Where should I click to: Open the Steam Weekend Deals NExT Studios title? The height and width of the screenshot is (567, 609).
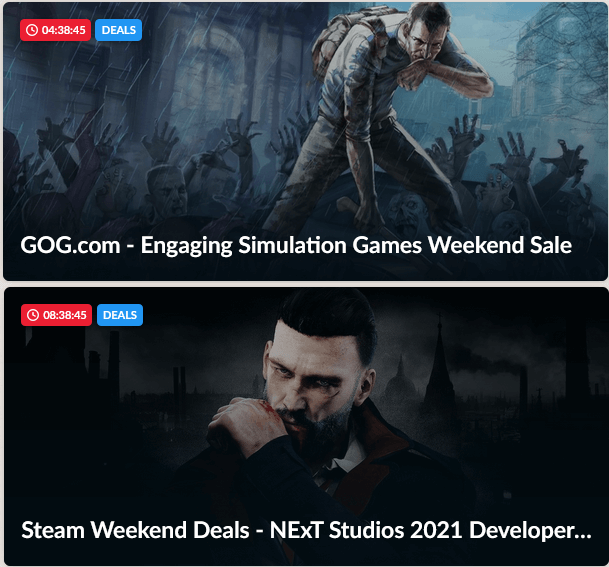pos(306,530)
